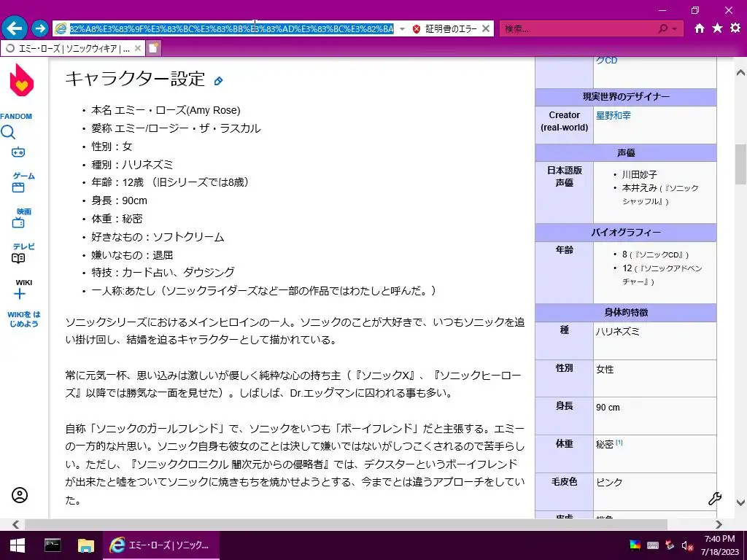Open the Fandom sidebar search icon
The width and height of the screenshot is (747, 560).
(8, 132)
